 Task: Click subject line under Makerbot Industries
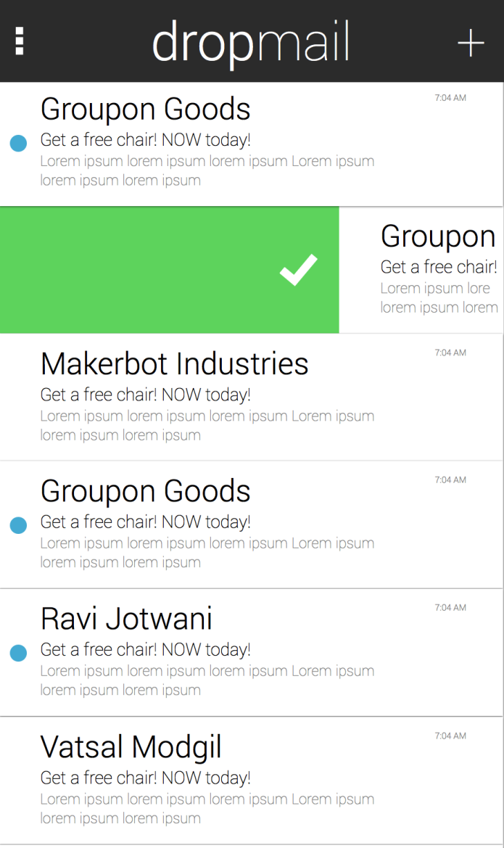[x=146, y=395]
